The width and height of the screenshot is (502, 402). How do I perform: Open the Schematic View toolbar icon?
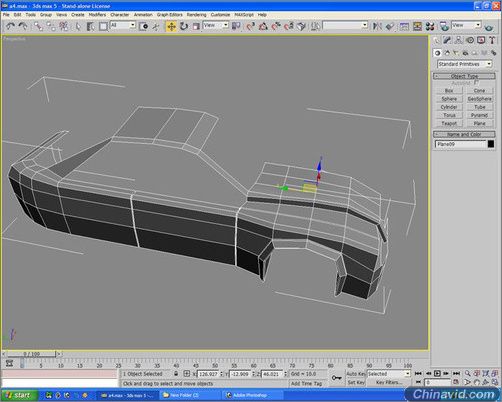417,26
